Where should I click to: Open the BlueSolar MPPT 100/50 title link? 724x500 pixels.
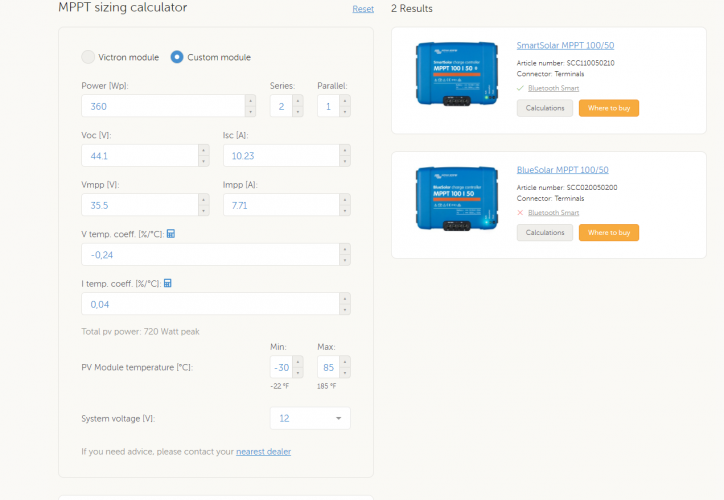point(562,170)
